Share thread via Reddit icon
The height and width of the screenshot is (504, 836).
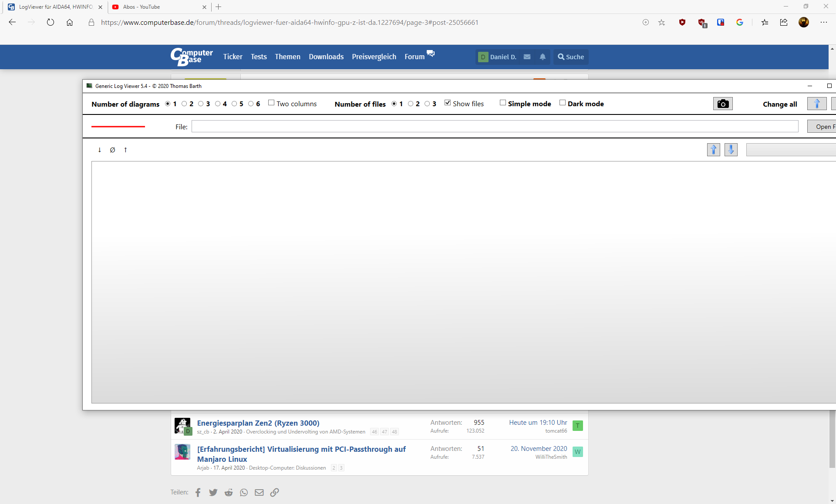229,493
